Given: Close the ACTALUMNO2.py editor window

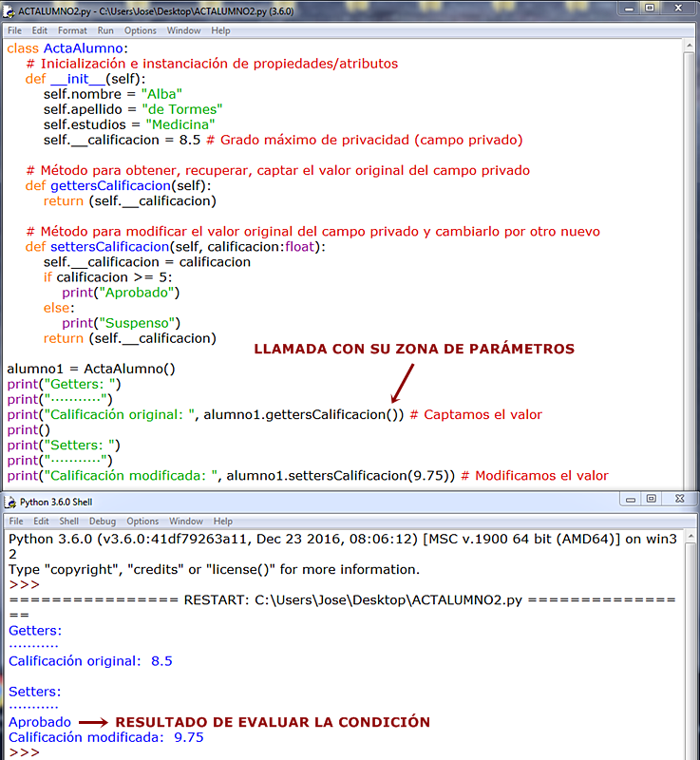Looking at the screenshot, I should 678,9.
